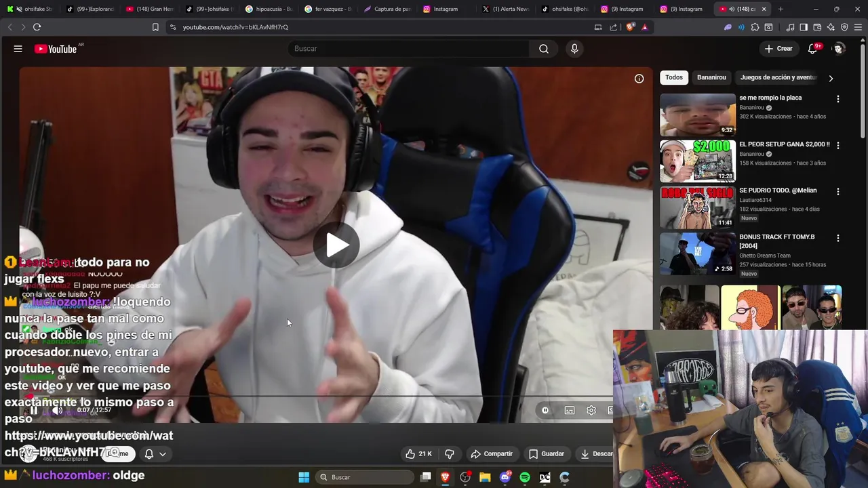Open the browser main hamburger menu
This screenshot has height=488, width=868.
858,27
